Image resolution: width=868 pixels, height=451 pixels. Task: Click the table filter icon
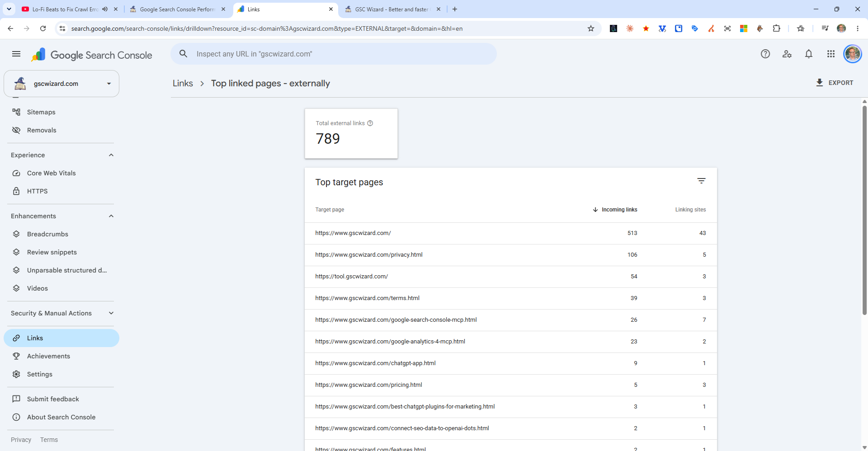coord(701,181)
